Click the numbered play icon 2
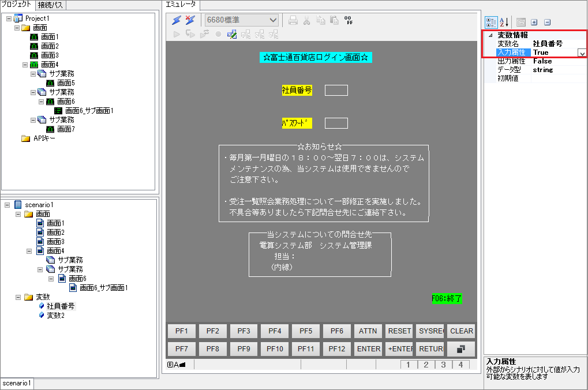This screenshot has height=390, width=588. click(260, 35)
